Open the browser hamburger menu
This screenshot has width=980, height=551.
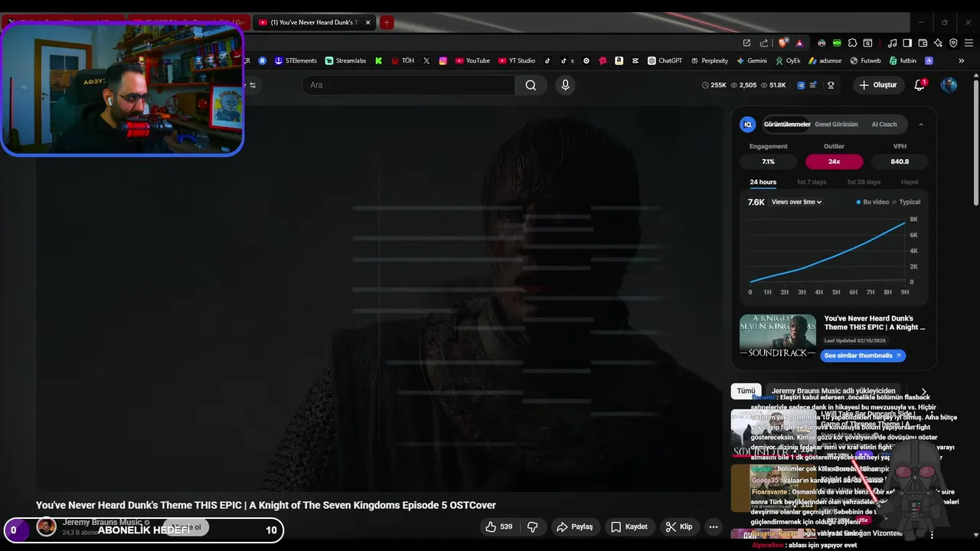(968, 43)
